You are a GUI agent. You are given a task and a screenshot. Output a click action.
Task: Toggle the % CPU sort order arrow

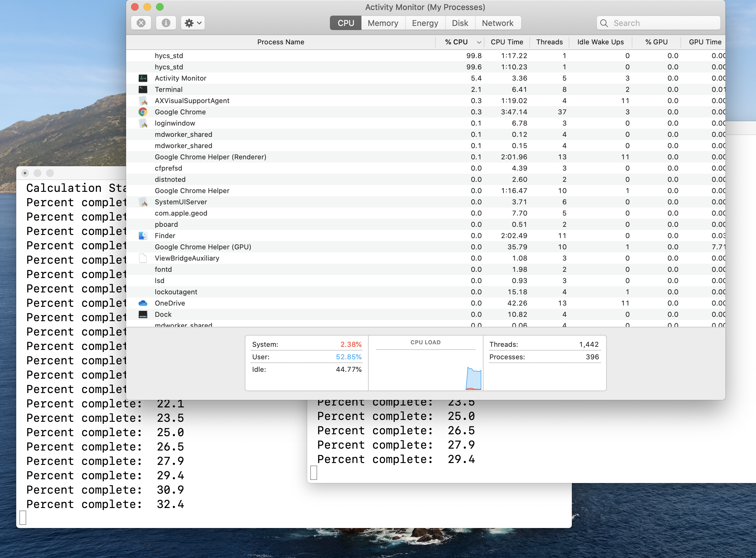point(479,42)
